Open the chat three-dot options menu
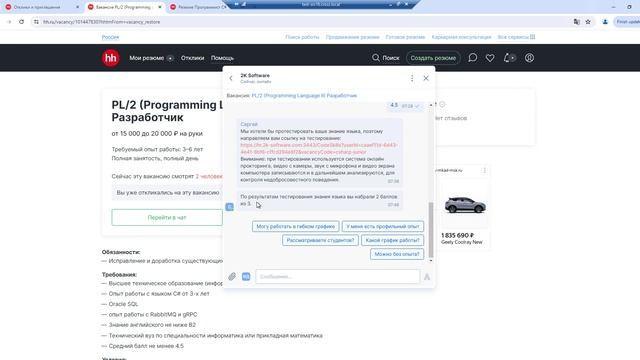Image resolution: width=640 pixels, height=360 pixels. click(412, 78)
